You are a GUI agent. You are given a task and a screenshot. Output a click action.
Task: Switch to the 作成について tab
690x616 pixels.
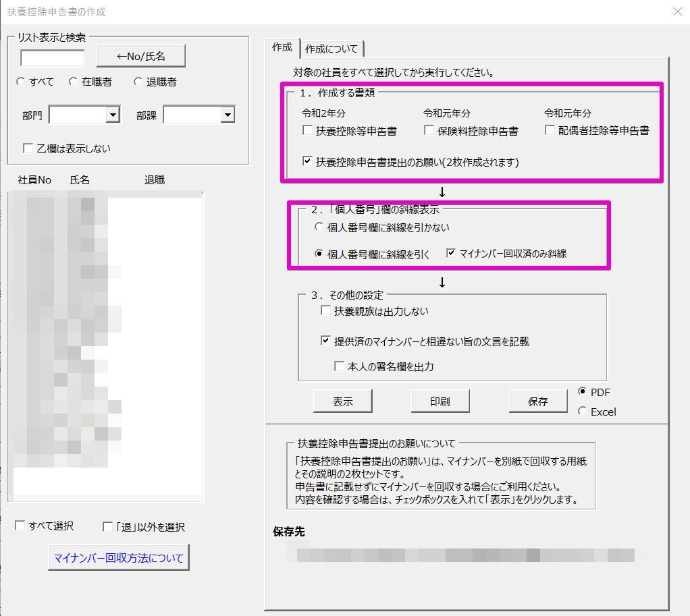point(331,49)
